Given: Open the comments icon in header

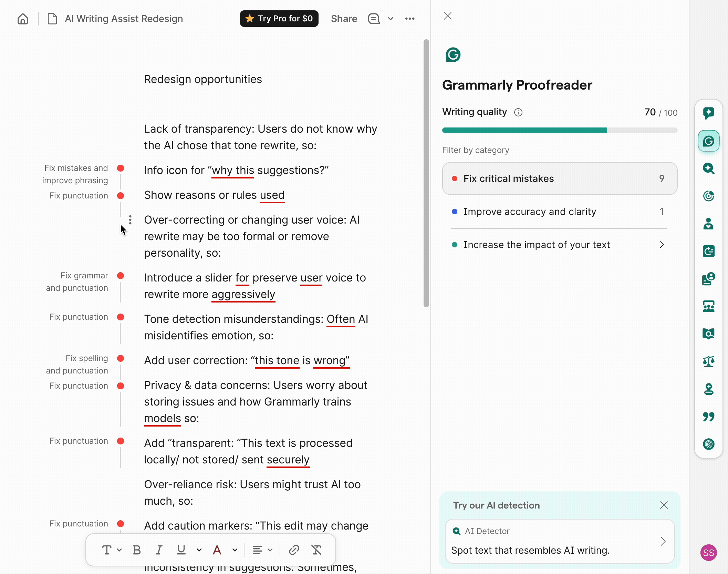Looking at the screenshot, I should pos(374,19).
